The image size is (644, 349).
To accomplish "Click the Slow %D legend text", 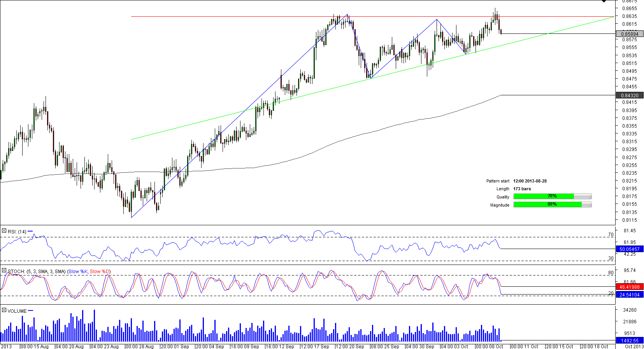I will pyautogui.click(x=100, y=272).
